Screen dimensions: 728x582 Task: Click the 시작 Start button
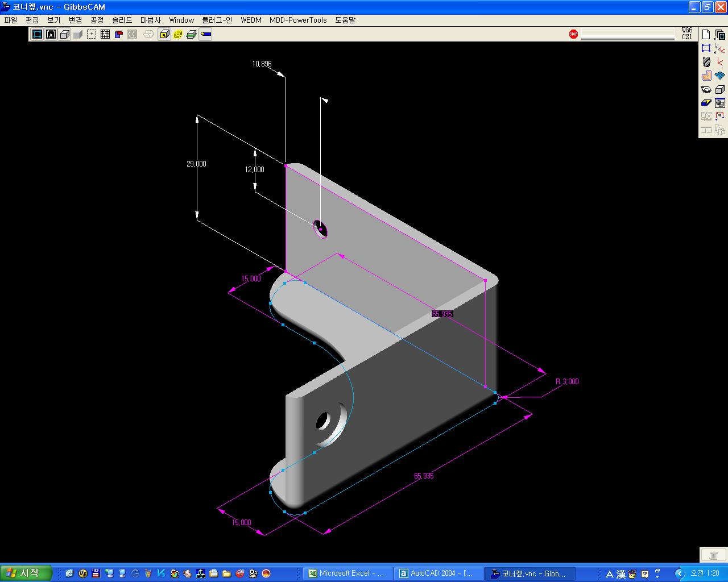coord(26,573)
